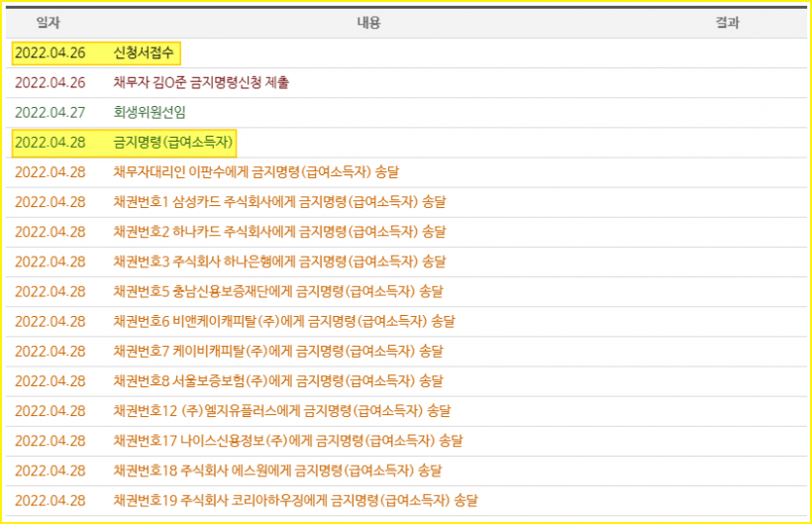Click date beside 채권번호1 삼성카드 row
812x524 pixels.
click(x=51, y=202)
